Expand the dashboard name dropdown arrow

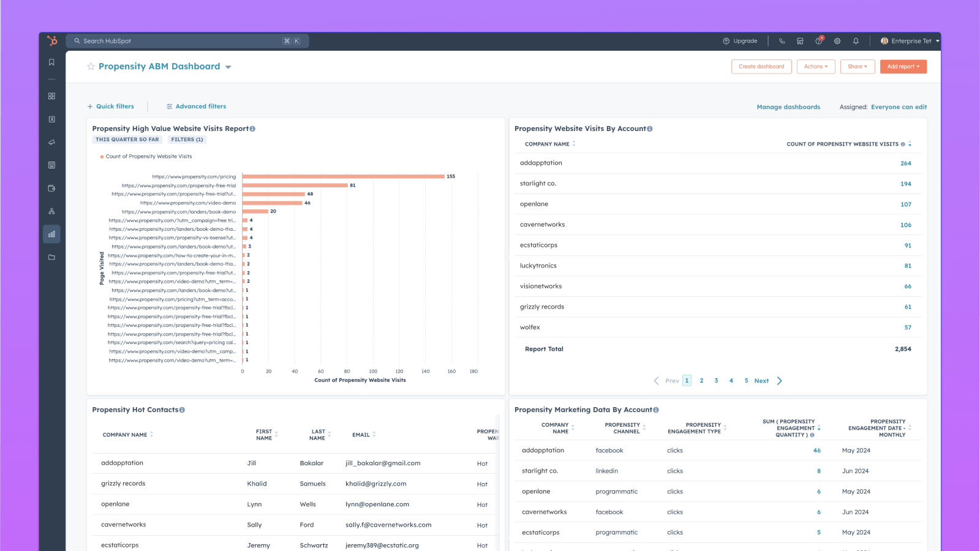(228, 67)
